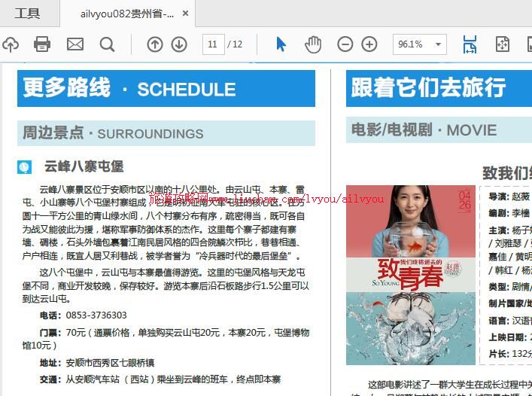Zoom out with minus button
This screenshot has width=532, height=396.
click(345, 44)
